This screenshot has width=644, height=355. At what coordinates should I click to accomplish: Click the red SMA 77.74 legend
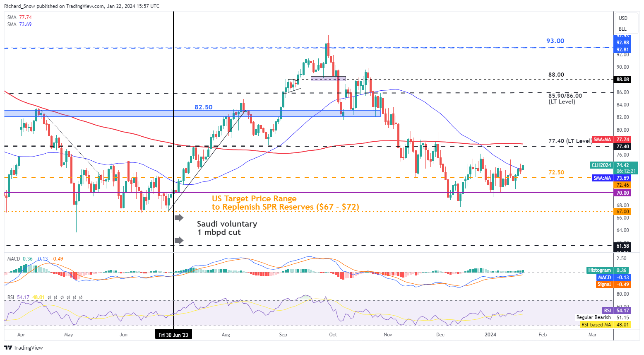(19, 17)
